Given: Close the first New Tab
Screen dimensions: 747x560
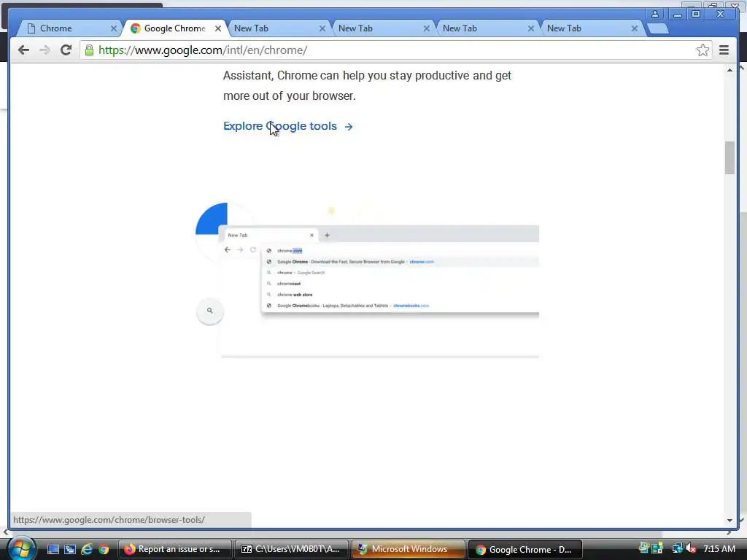Looking at the screenshot, I should [x=322, y=28].
